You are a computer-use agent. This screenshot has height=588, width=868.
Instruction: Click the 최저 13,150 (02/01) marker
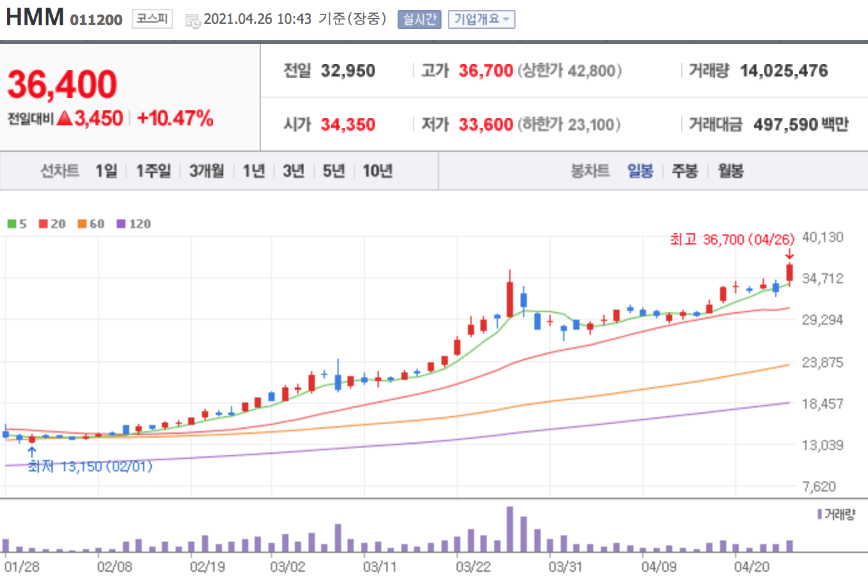coord(90,466)
